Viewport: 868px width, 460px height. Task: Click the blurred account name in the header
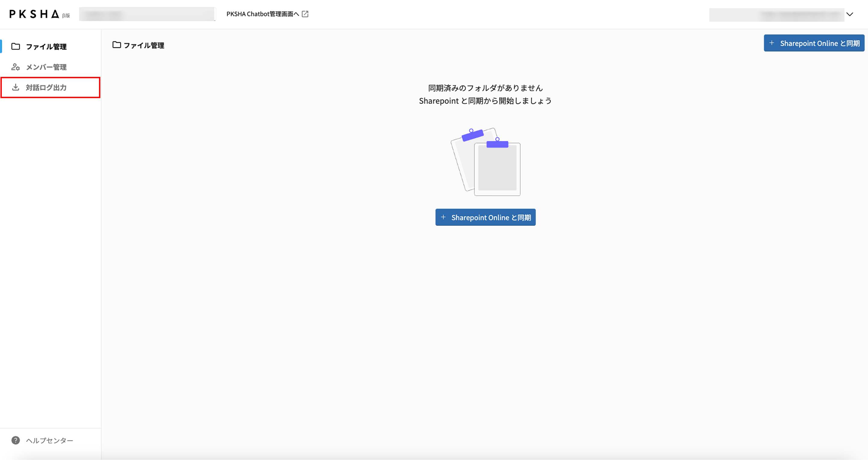pos(777,14)
